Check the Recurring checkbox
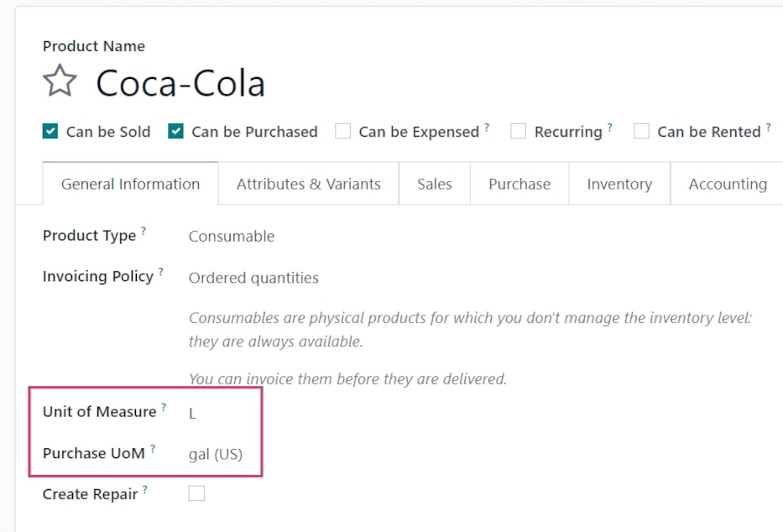783x532 pixels. coord(518,131)
